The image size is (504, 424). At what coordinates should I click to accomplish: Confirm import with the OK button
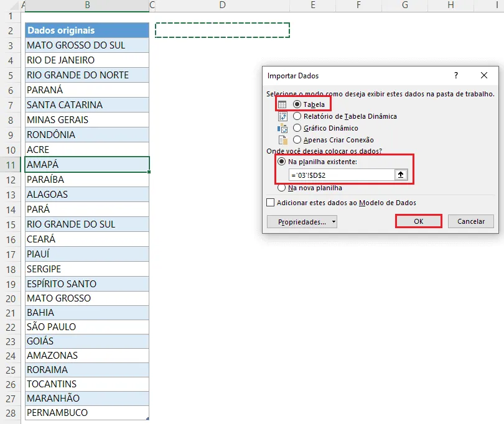[x=419, y=221]
